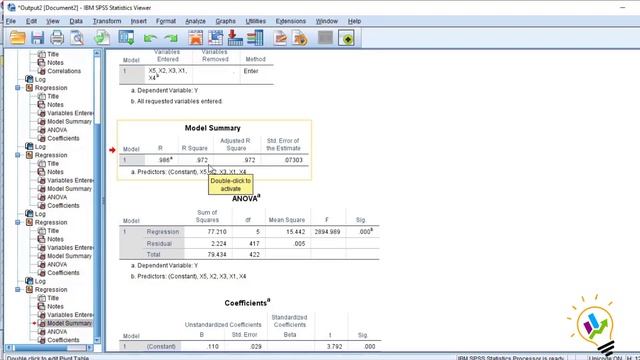Click the orange Go to Data icon
Viewport: 640px width, 360px height.
coord(196,38)
